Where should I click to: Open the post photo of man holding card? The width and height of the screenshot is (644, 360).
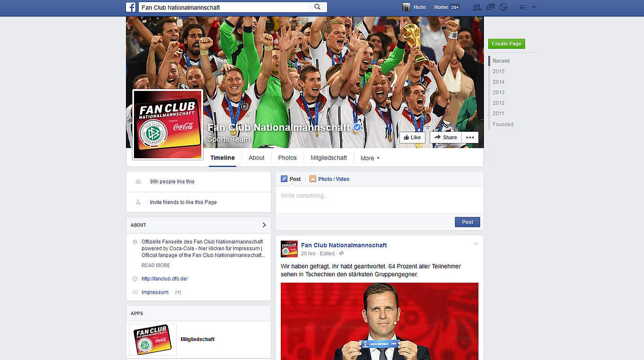tap(379, 321)
